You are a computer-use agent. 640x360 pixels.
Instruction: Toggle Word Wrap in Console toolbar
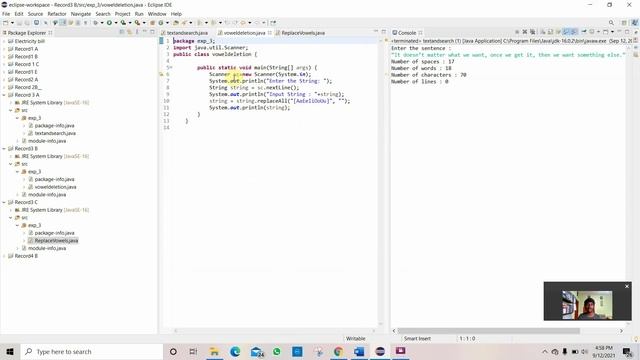coord(558,32)
